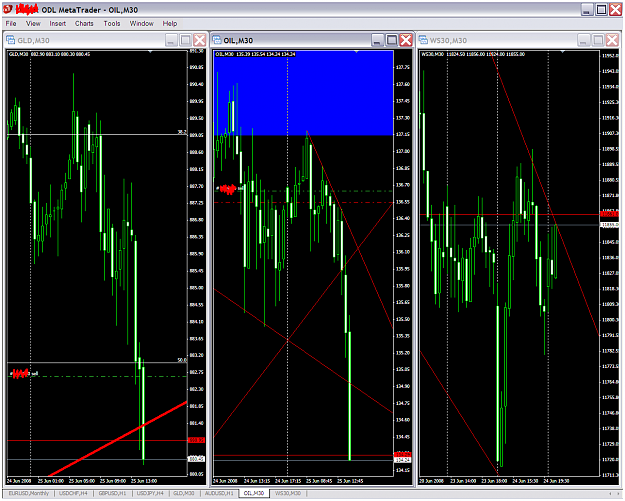Switch to the GBPUSD,H1 chart tab
This screenshot has height=501, width=625.
click(x=112, y=493)
